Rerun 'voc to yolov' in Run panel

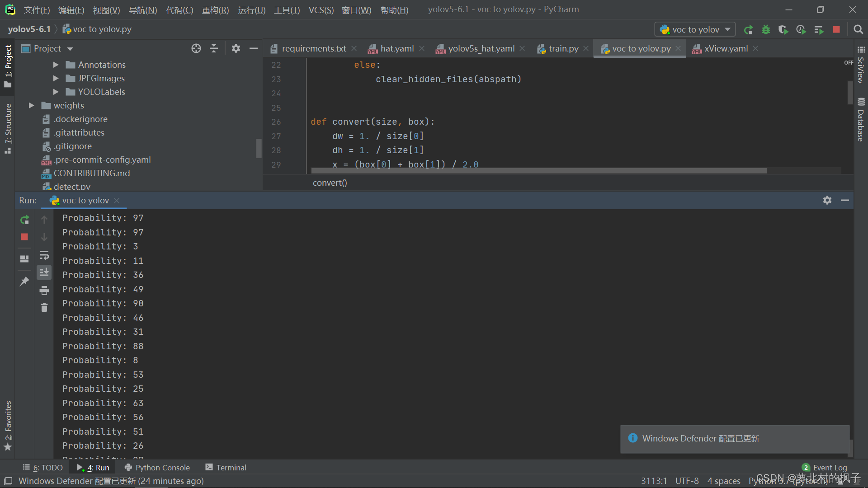pos(24,220)
